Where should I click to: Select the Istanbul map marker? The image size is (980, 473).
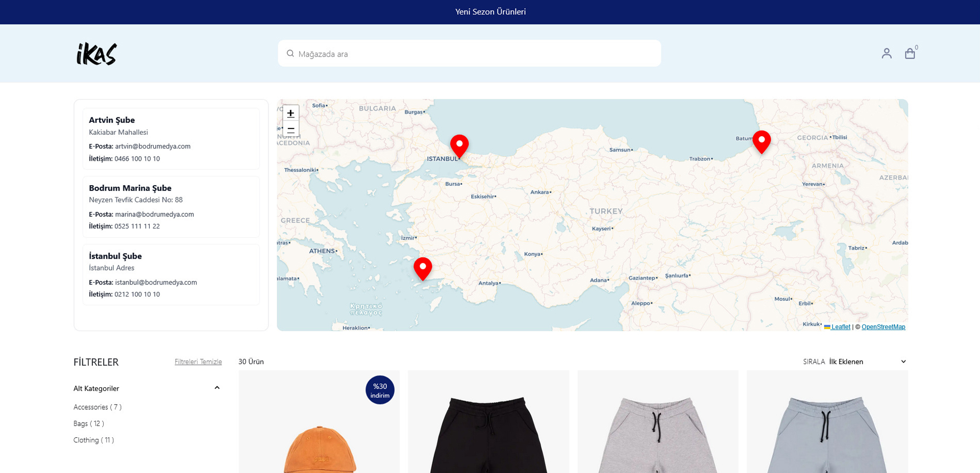point(459,145)
